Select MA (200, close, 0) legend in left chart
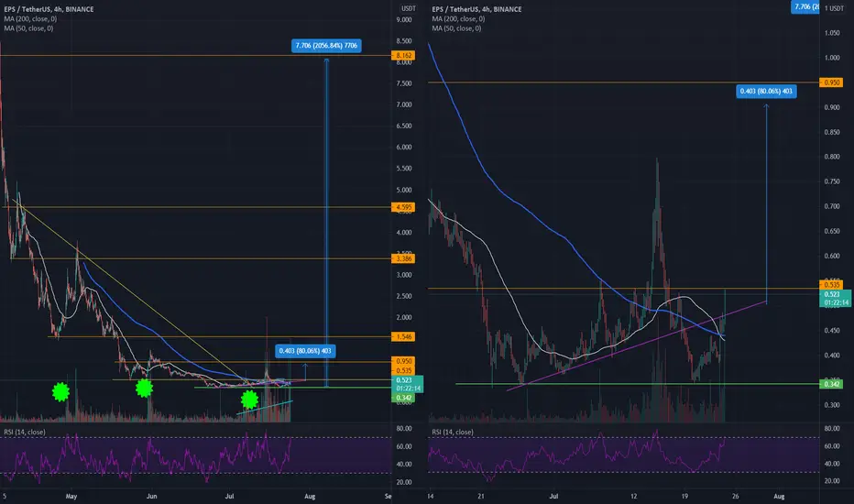Screen dimensions: 854x504 (30, 18)
